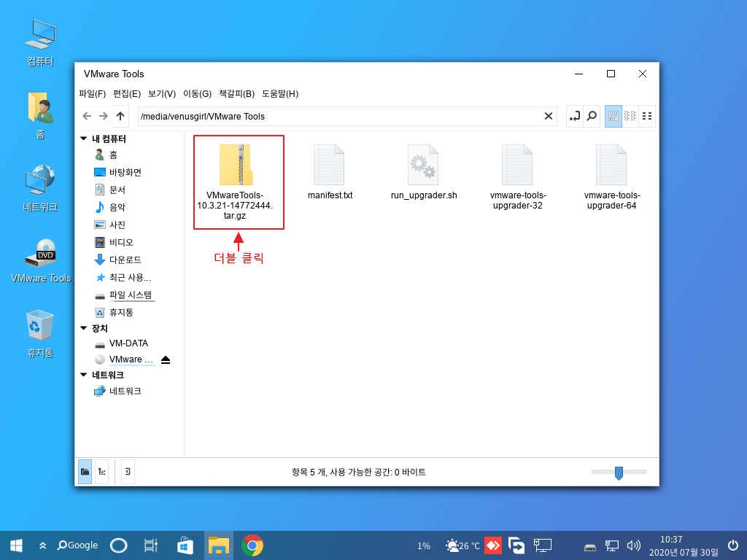Image resolution: width=747 pixels, height=560 pixels.
Task: Select the VMware disc in sidebar devices
Action: point(125,359)
